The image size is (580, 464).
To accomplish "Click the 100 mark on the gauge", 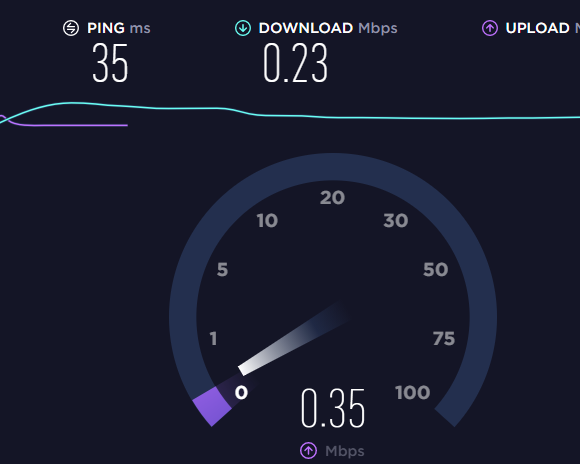I will click(412, 393).
